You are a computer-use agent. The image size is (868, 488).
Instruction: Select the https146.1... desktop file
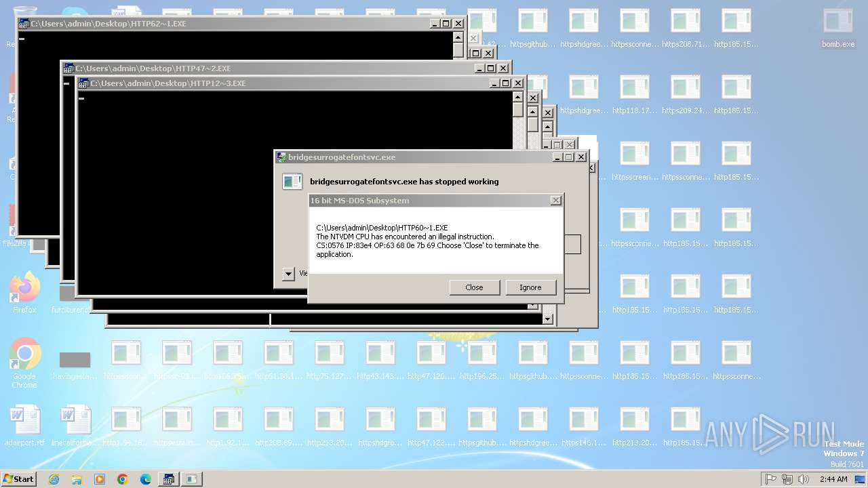point(584,427)
